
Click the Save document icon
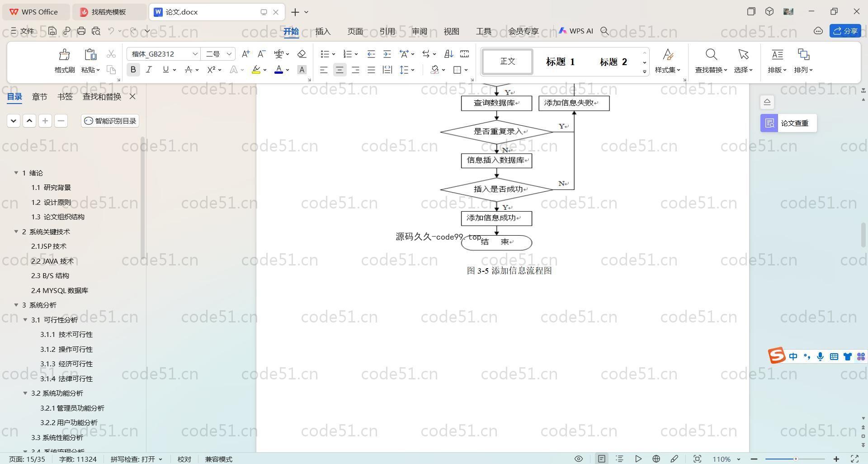coord(52,31)
